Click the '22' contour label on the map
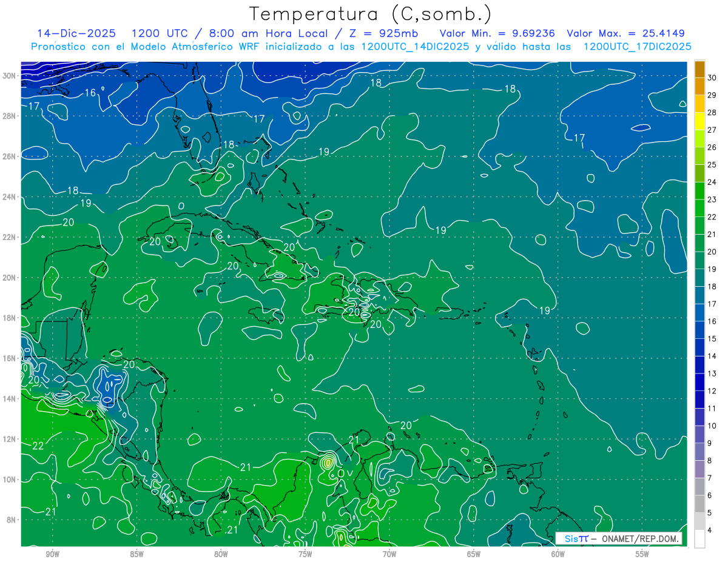Screen dimensions: 728x562 click(x=38, y=446)
